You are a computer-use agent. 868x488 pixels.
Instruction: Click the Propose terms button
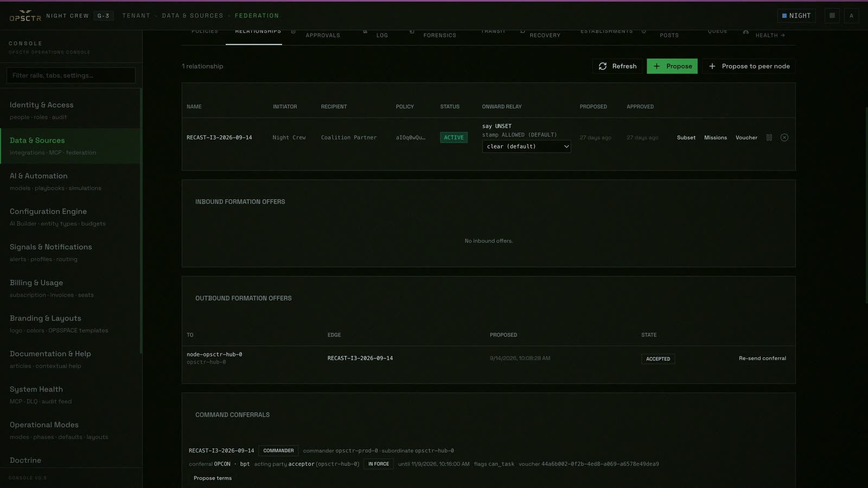[213, 478]
